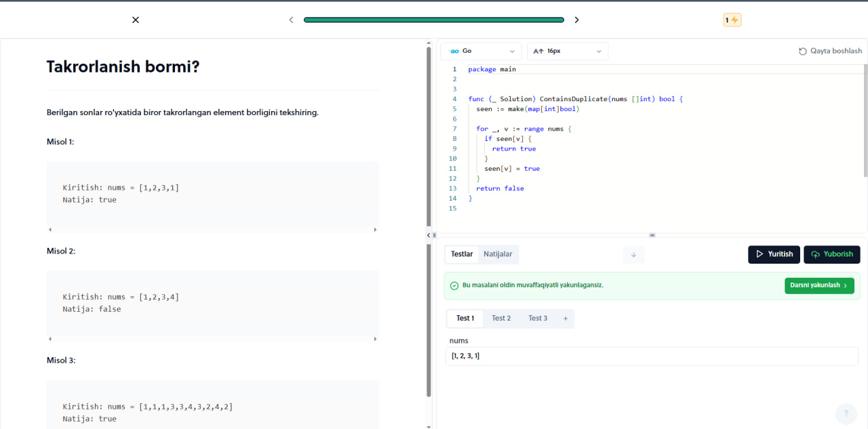Go to the next lesson step arrow

tap(576, 20)
